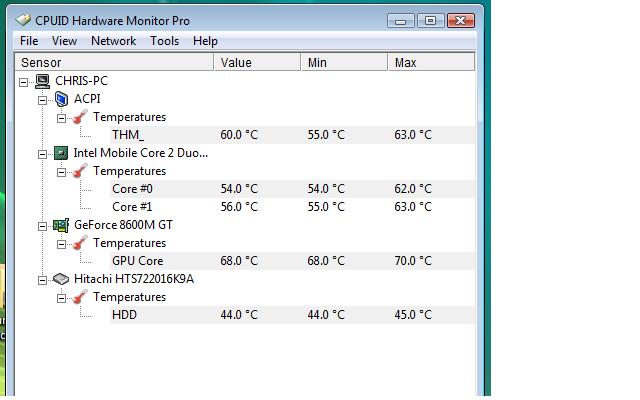640x400 pixels.
Task: Collapse the Intel Mobile Core 2 Duo node
Action: (42, 154)
